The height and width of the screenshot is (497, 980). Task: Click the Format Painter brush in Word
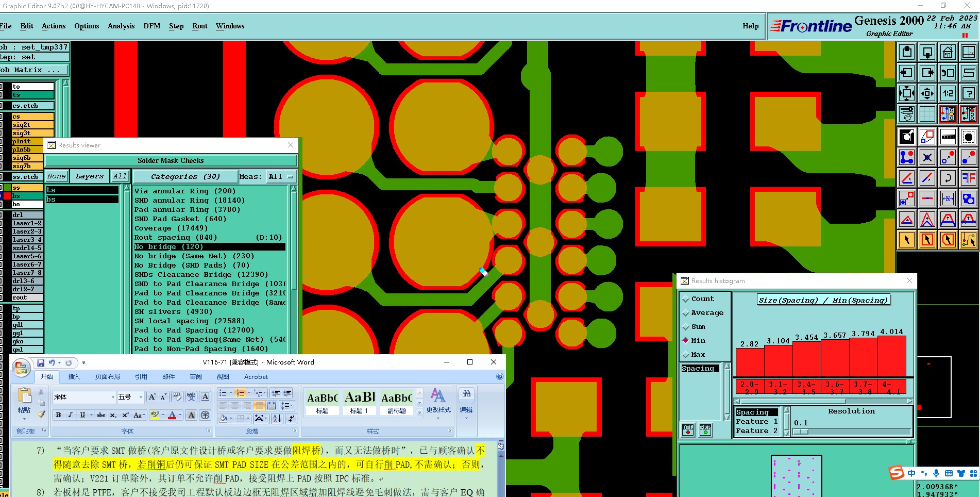[41, 414]
